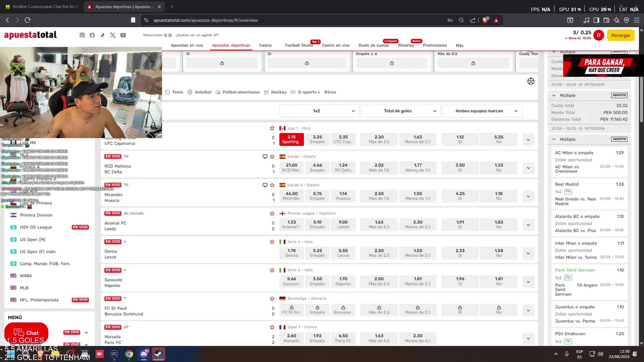Open the 1x2 market dropdown
The image size is (644, 362).
point(319,111)
